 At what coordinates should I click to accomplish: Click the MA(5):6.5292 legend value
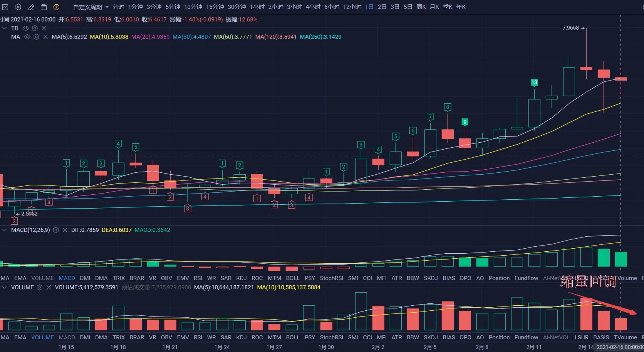click(x=69, y=37)
